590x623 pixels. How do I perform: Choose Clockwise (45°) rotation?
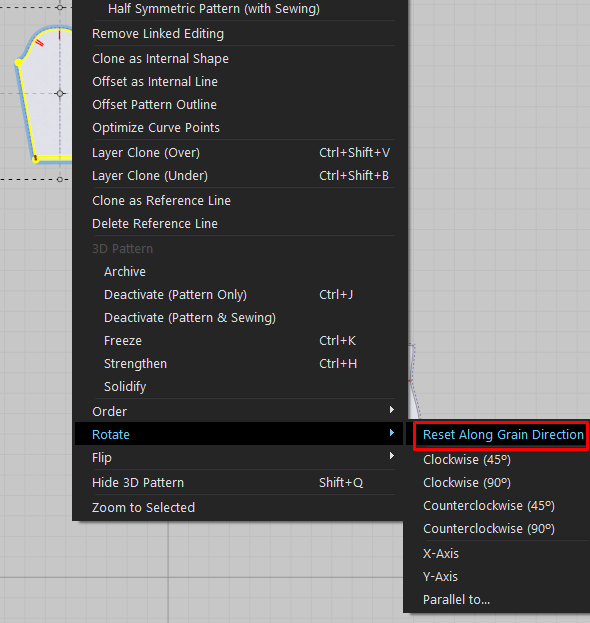point(466,460)
